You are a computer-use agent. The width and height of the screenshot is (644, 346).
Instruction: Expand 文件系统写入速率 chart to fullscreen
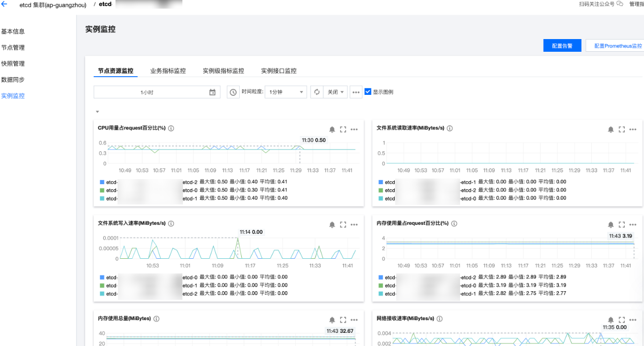(343, 224)
